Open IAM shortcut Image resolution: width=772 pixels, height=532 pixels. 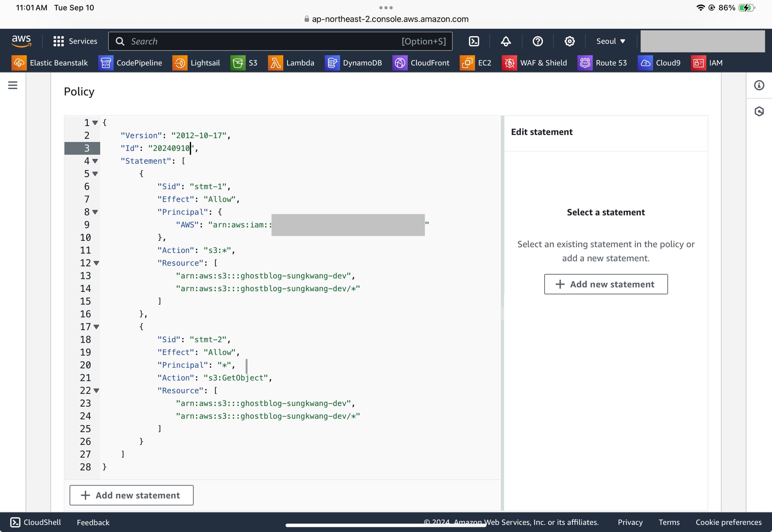coord(707,63)
